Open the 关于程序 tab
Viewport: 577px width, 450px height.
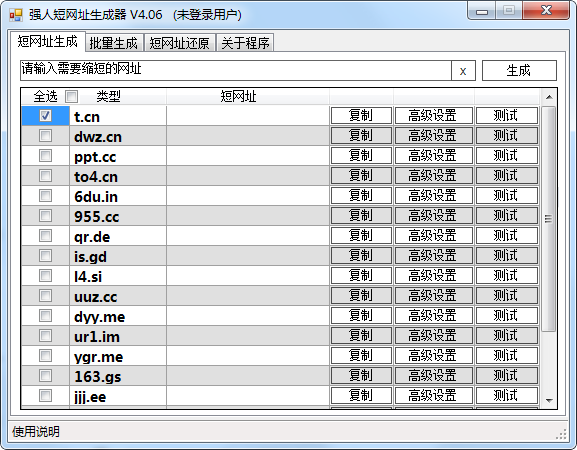[x=245, y=43]
